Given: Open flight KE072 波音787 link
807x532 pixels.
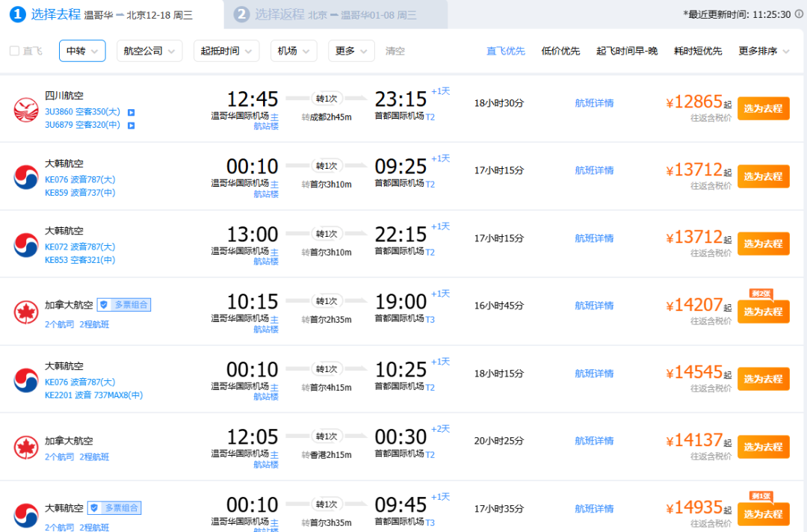Looking at the screenshot, I should [80, 247].
